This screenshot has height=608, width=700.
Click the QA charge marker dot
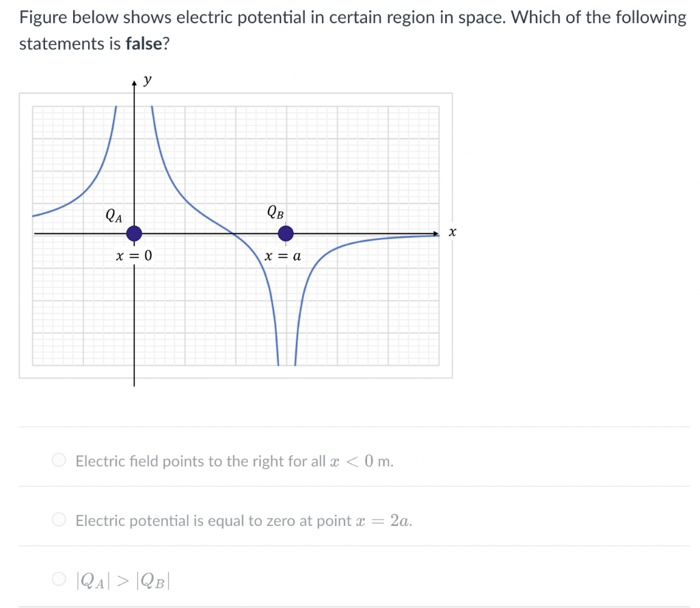[134, 233]
